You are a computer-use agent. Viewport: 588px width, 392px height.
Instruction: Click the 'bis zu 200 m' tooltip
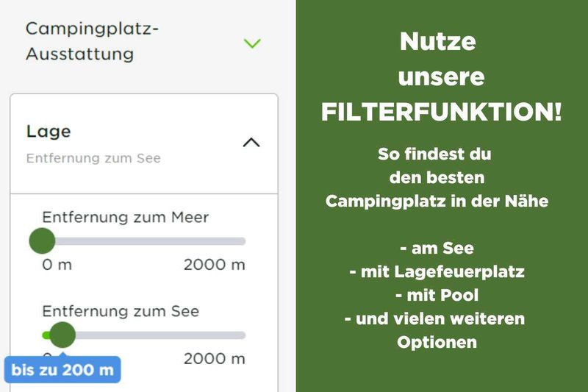63,370
